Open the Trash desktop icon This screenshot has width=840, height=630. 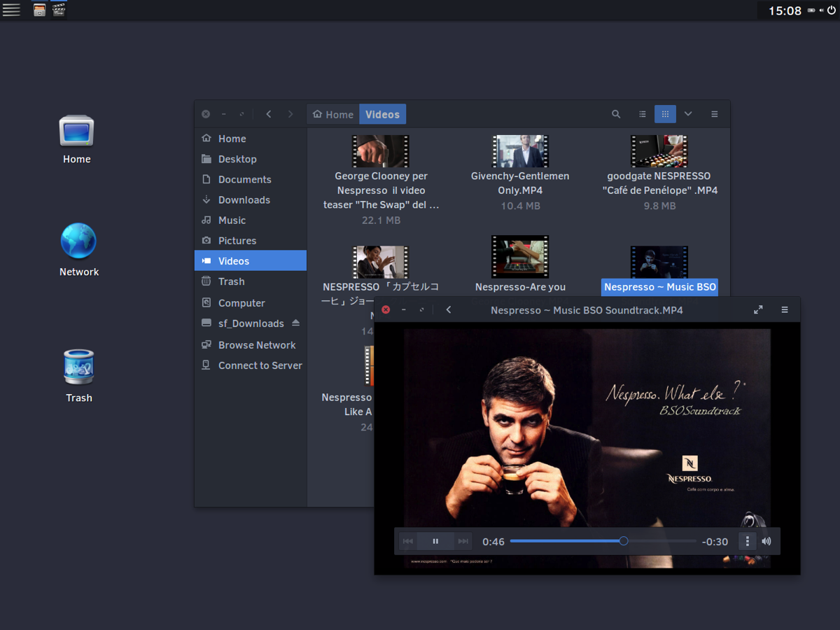pyautogui.click(x=78, y=376)
